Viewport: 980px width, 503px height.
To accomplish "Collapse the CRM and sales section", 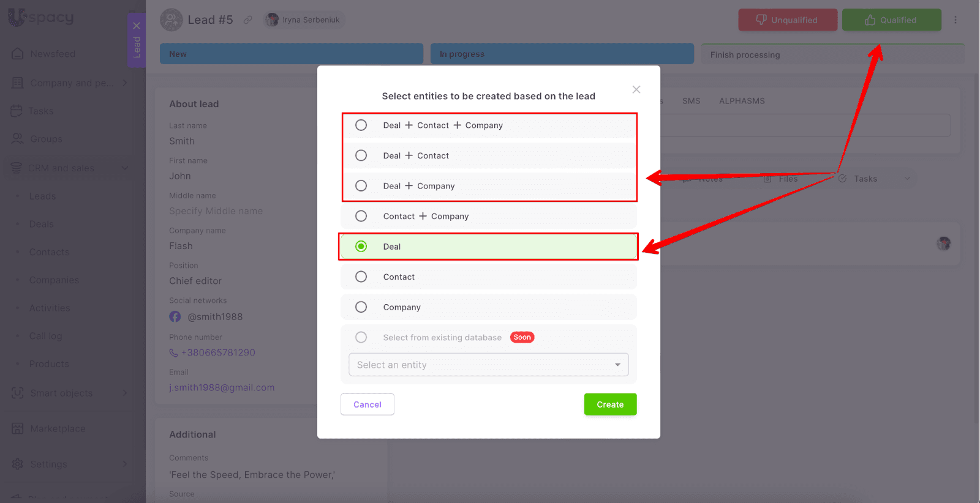I will 125,168.
